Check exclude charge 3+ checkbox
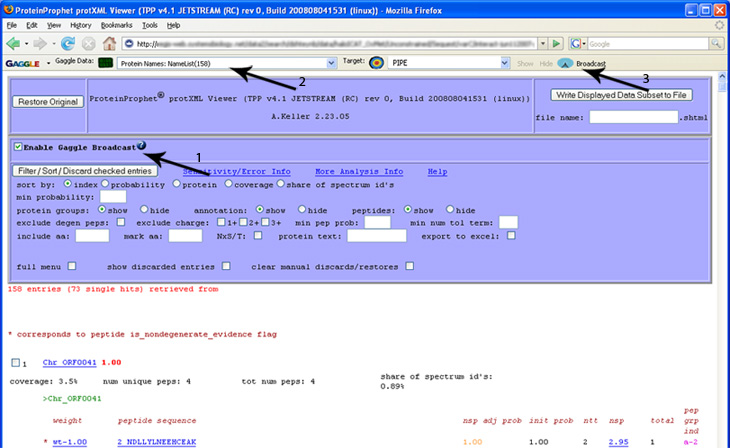 [265, 222]
